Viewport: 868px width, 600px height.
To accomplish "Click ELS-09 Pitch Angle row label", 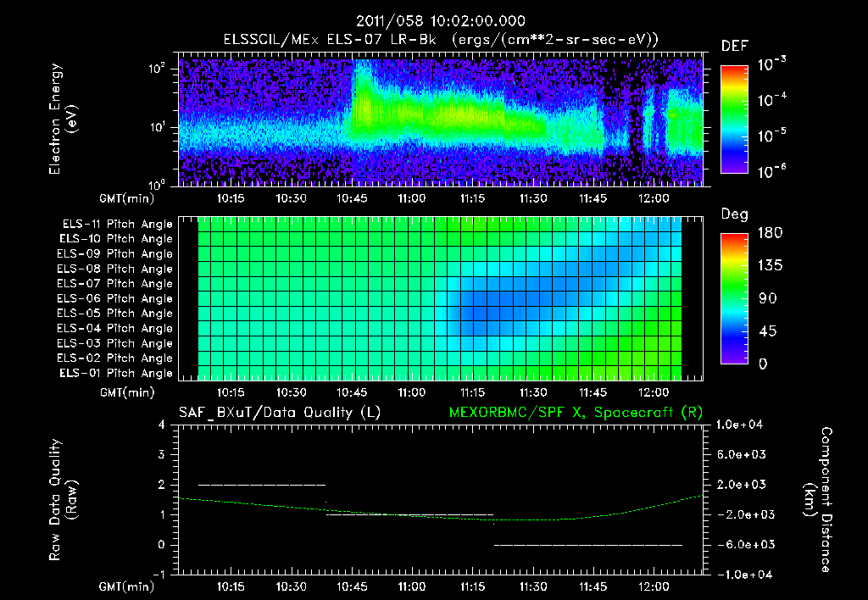I will coord(115,253).
